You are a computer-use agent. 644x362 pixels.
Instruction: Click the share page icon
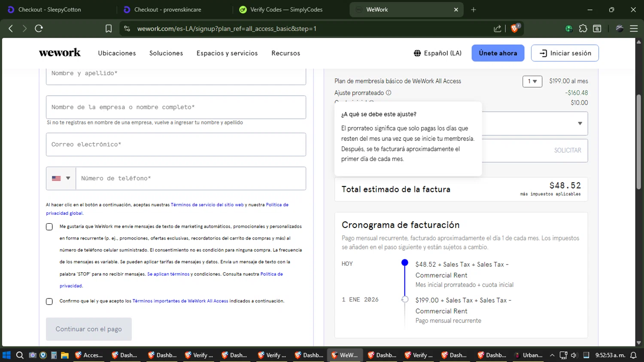(x=498, y=28)
